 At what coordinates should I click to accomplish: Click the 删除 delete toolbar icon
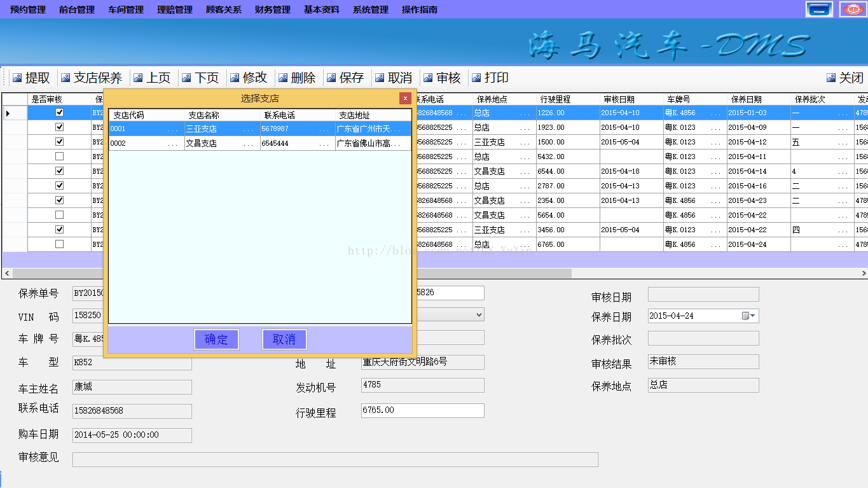(283, 78)
